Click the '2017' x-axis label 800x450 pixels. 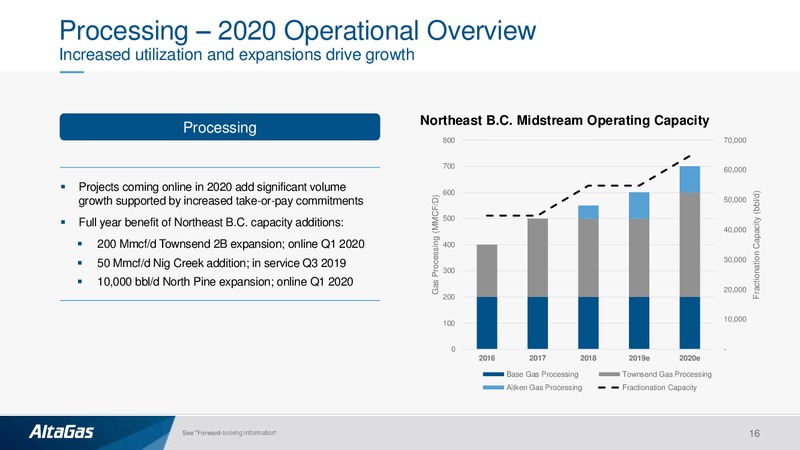538,358
